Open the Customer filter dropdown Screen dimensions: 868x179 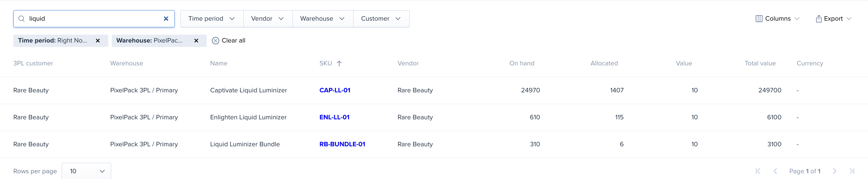(x=381, y=19)
